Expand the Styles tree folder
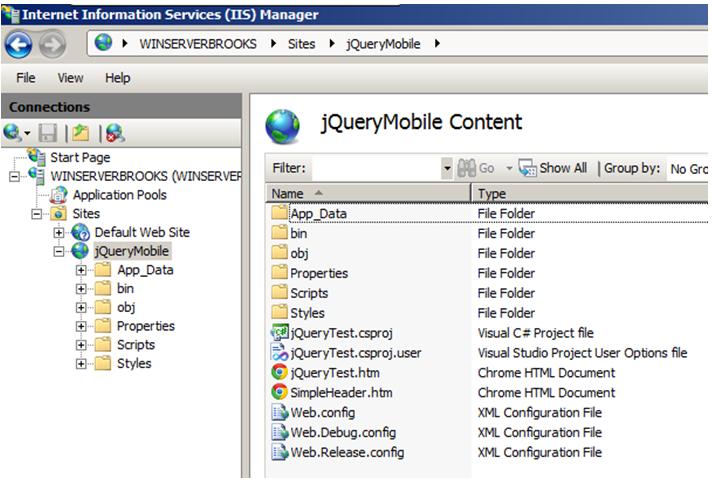 click(81, 364)
